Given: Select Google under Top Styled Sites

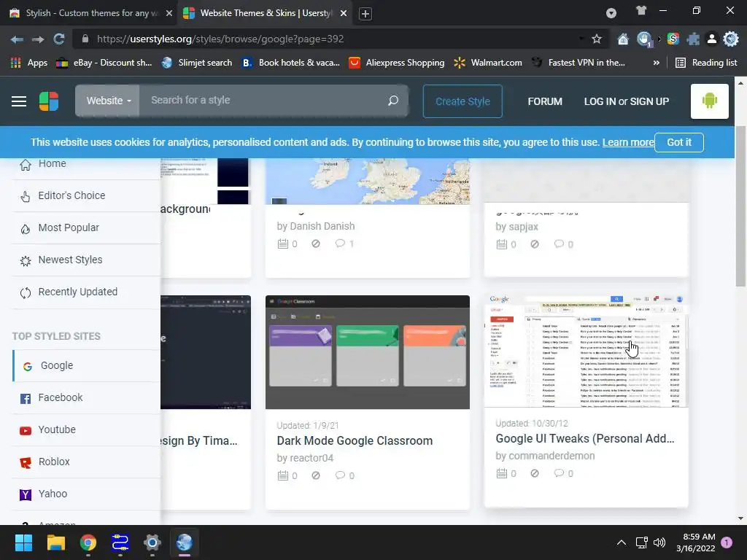Looking at the screenshot, I should (86, 366).
